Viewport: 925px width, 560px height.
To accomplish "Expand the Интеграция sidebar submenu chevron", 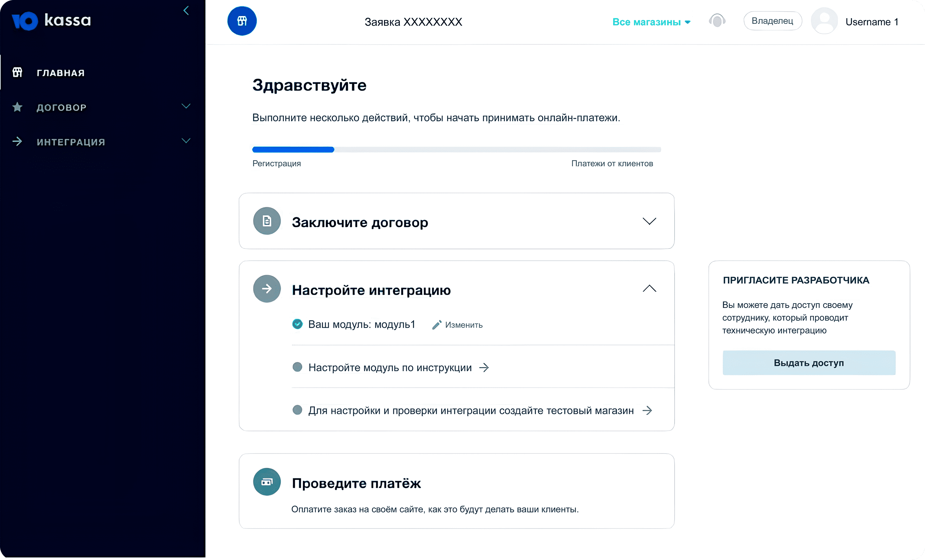I will (x=186, y=141).
